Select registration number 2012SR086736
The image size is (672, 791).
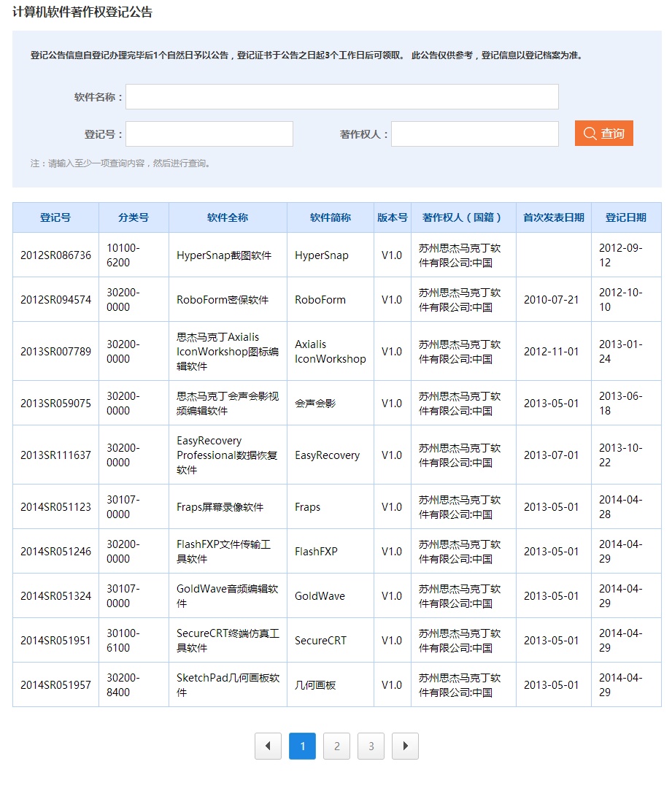pyautogui.click(x=55, y=255)
